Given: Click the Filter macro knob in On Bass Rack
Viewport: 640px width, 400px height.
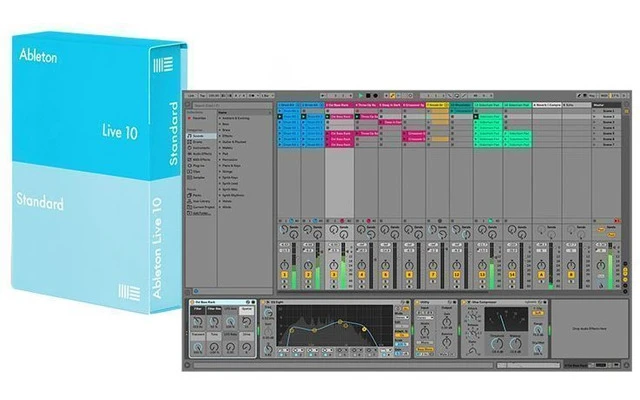Looking at the screenshot, I should pyautogui.click(x=198, y=322).
